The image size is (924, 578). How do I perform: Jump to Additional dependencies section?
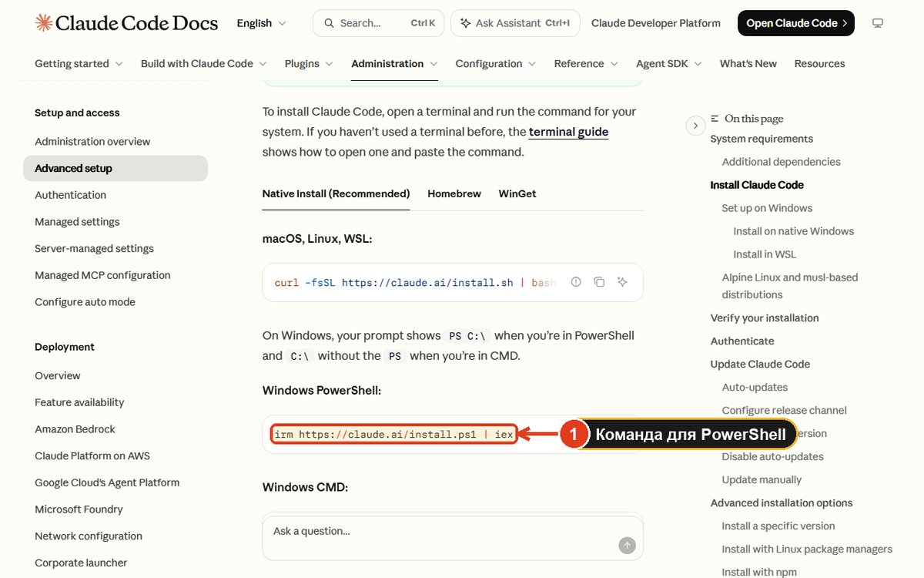(781, 162)
